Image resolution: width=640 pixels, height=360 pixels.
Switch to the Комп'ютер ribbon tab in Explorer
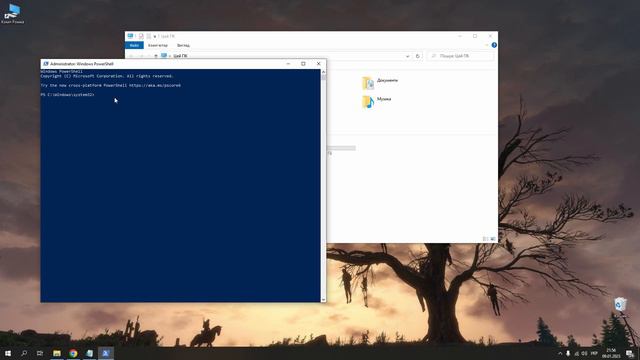(x=158, y=45)
